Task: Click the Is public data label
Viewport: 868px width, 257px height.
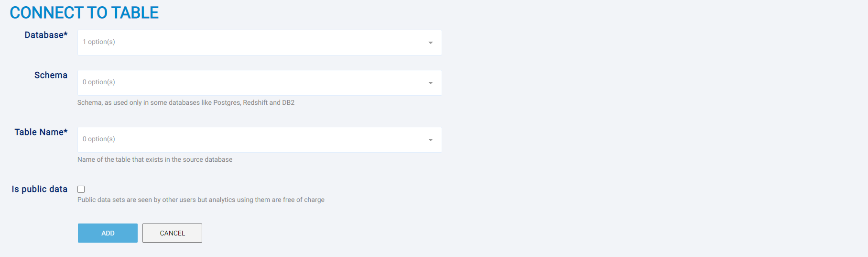Action: click(x=40, y=189)
